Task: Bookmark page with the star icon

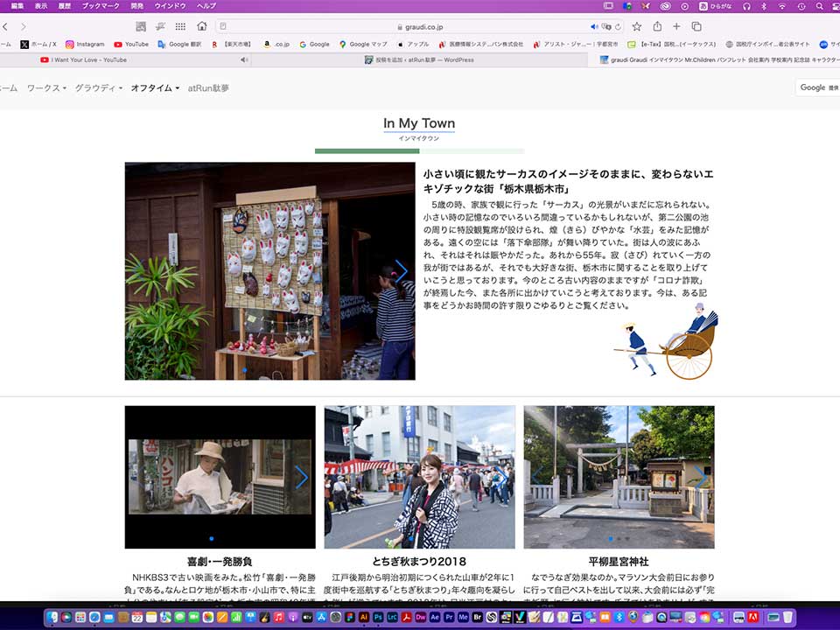Action: click(637, 26)
